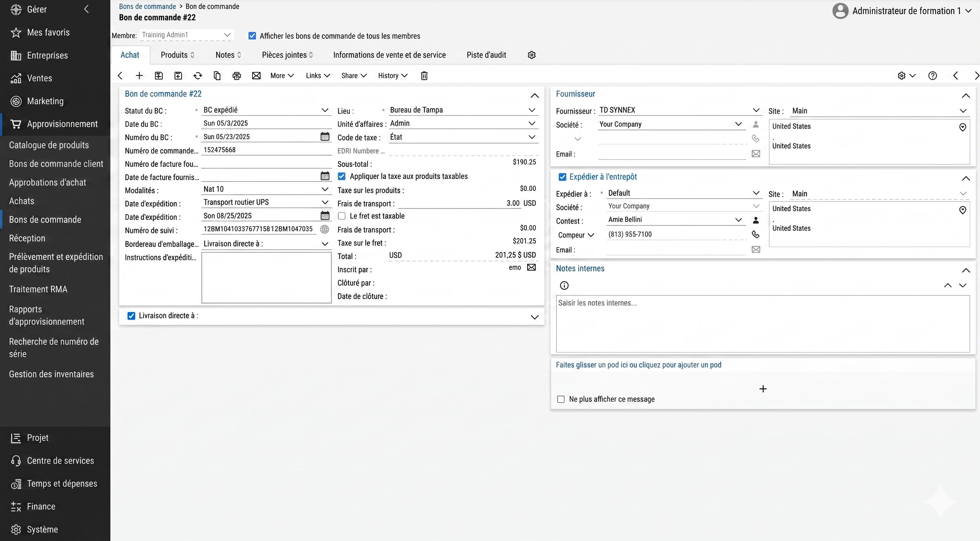Uncheck Appliquer la taxe aux produits taxables

(342, 176)
